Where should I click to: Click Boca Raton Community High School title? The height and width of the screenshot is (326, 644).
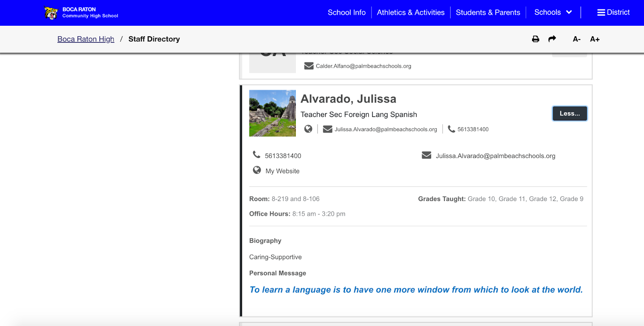(90, 12)
